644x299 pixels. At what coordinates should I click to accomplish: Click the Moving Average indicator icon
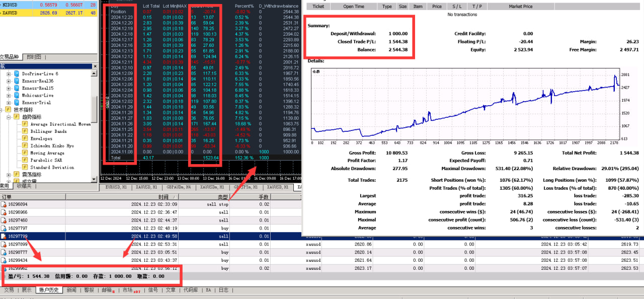coord(25,153)
